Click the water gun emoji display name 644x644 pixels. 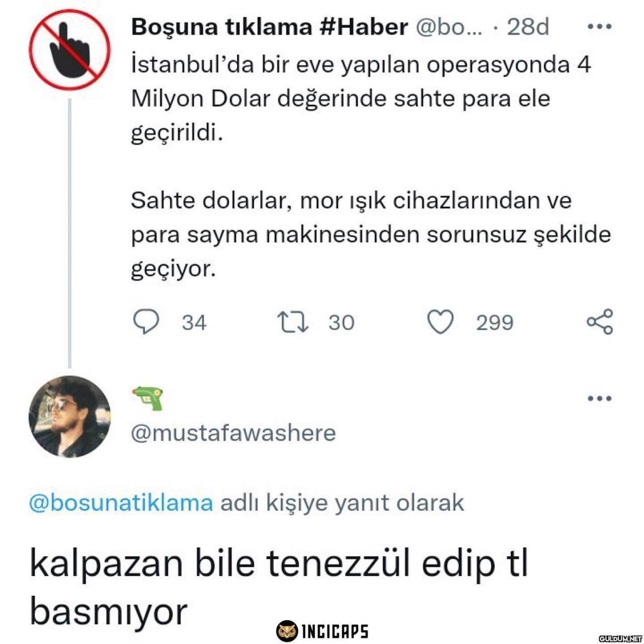pyautogui.click(x=148, y=399)
